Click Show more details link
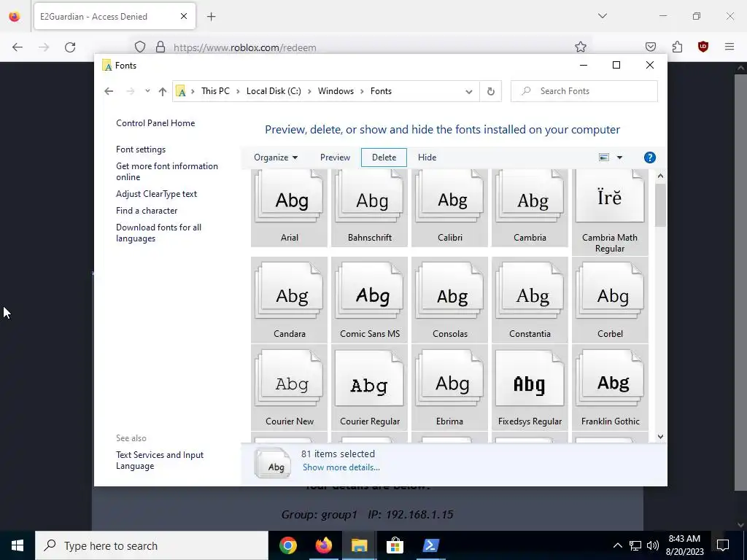Image resolution: width=747 pixels, height=560 pixels. tap(341, 467)
